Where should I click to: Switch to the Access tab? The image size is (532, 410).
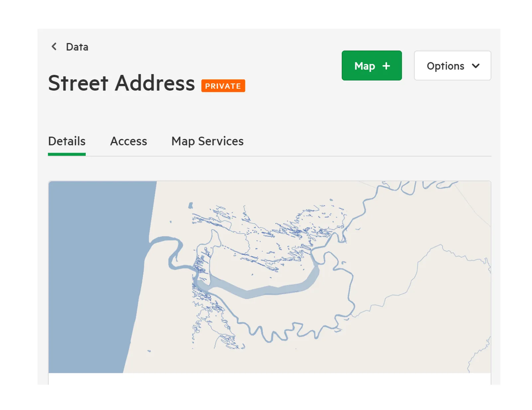click(129, 141)
